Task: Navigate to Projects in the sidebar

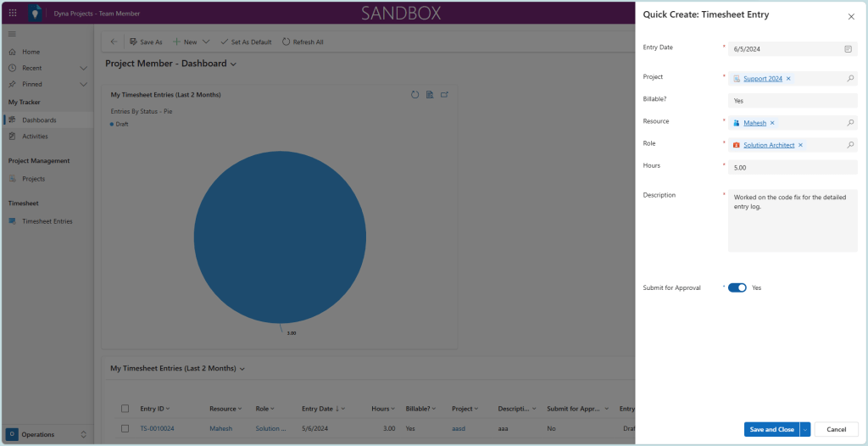Action: pos(33,179)
